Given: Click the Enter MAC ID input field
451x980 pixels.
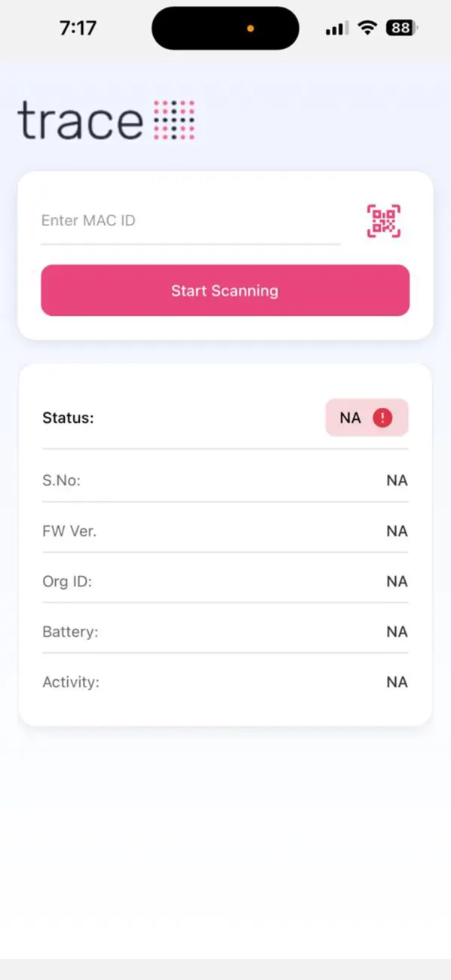Looking at the screenshot, I should tap(189, 220).
